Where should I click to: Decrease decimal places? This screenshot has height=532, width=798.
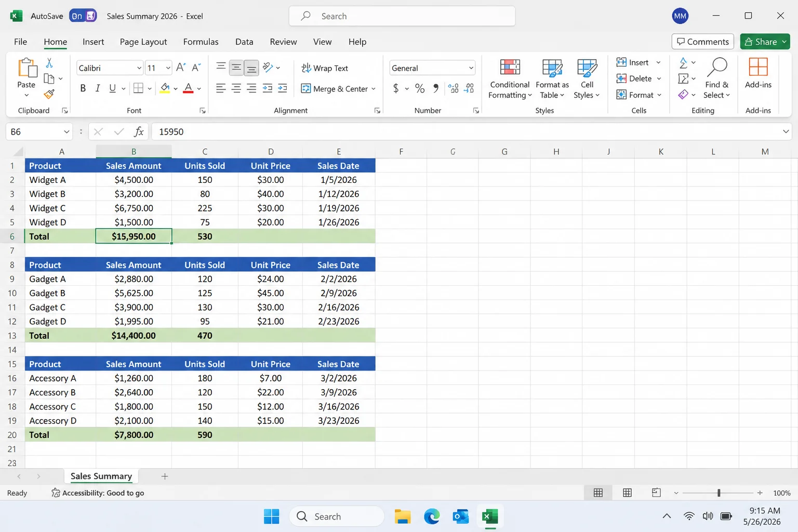point(469,88)
